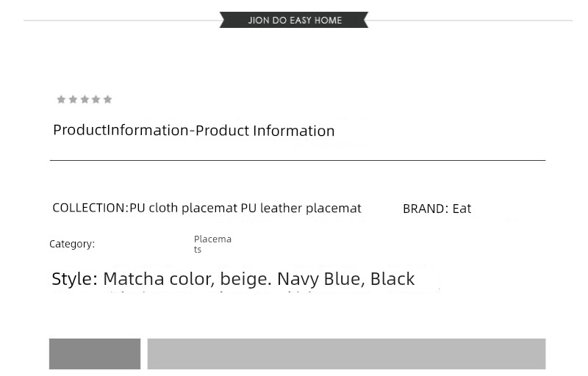Click the PU leather placemat text
This screenshot has height=376, width=588.
(301, 208)
